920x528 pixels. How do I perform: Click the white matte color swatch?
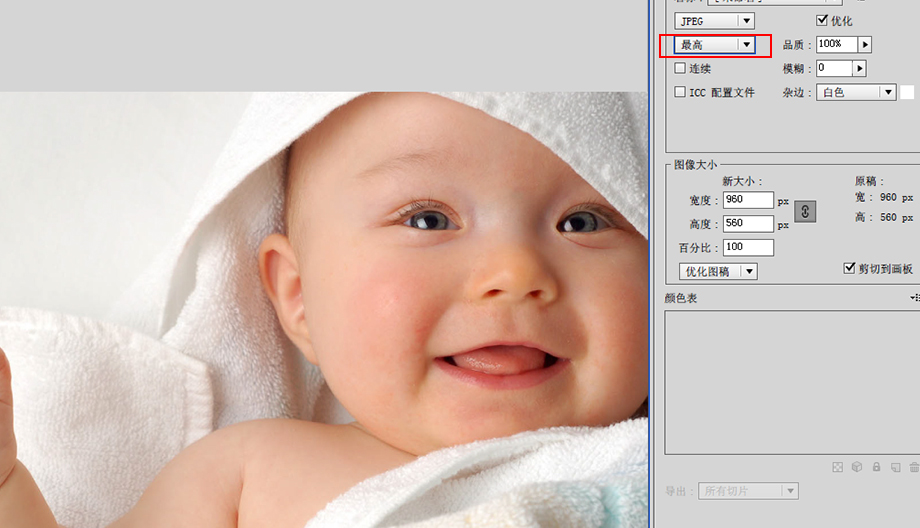point(907,92)
